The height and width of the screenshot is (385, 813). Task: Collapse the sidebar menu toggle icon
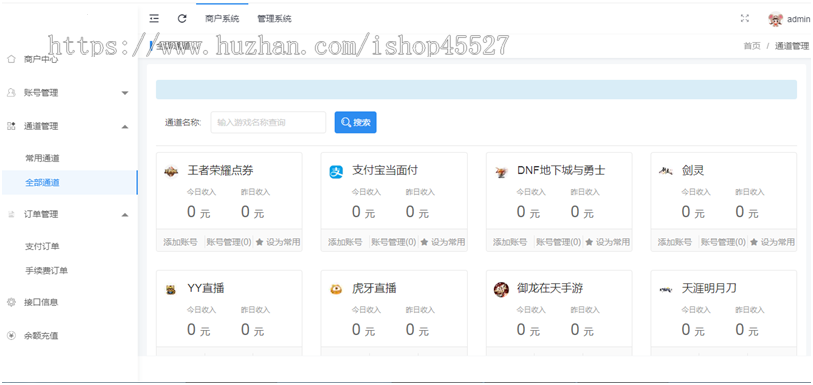tap(154, 19)
